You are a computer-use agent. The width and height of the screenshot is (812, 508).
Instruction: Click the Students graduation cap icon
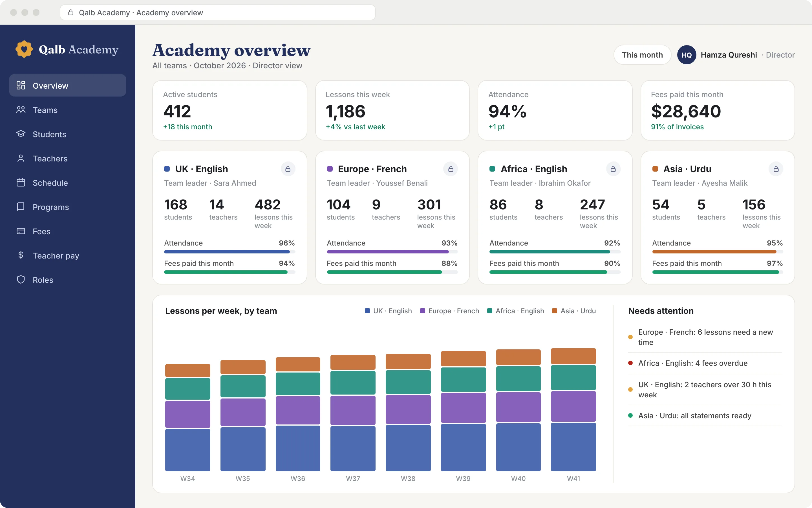(x=21, y=134)
